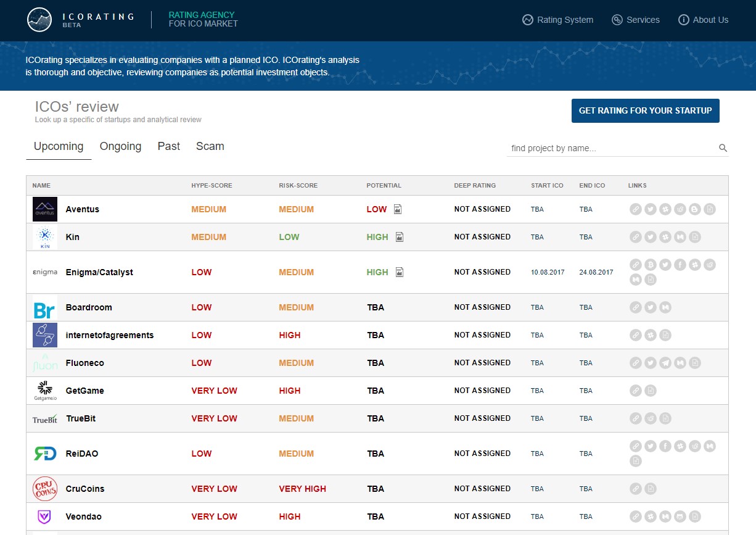Click TrueBit Reddit link icon
Viewport: 756px width, 535px height.
tap(651, 418)
